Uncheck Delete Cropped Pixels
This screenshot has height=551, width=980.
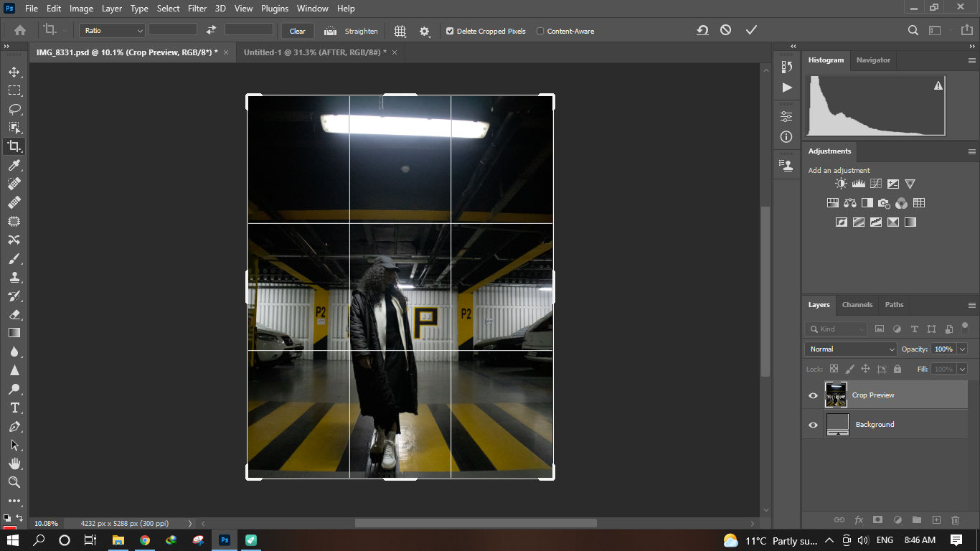[450, 31]
